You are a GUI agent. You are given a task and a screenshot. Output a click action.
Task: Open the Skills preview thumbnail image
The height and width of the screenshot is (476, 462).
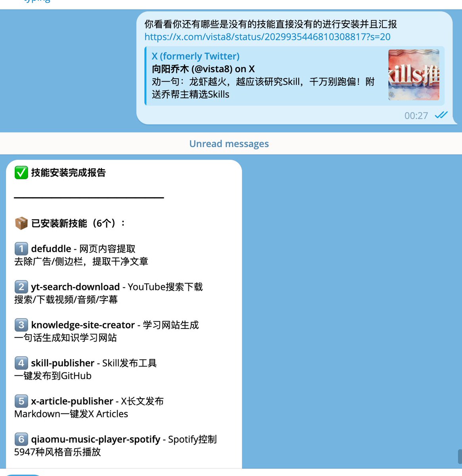[414, 75]
